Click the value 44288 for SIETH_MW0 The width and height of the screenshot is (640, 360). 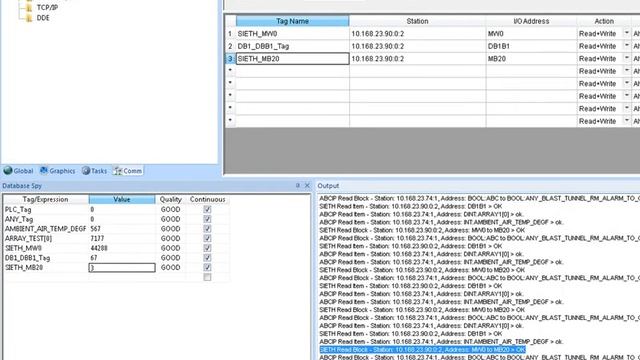(x=99, y=248)
